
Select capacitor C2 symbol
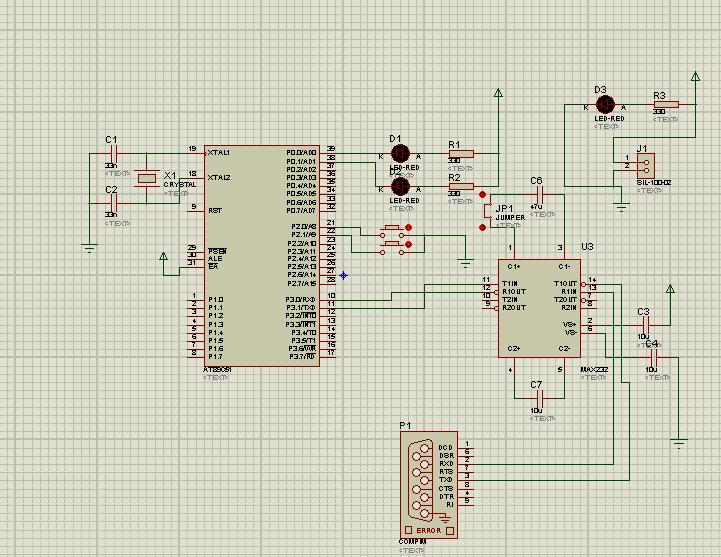coord(114,203)
